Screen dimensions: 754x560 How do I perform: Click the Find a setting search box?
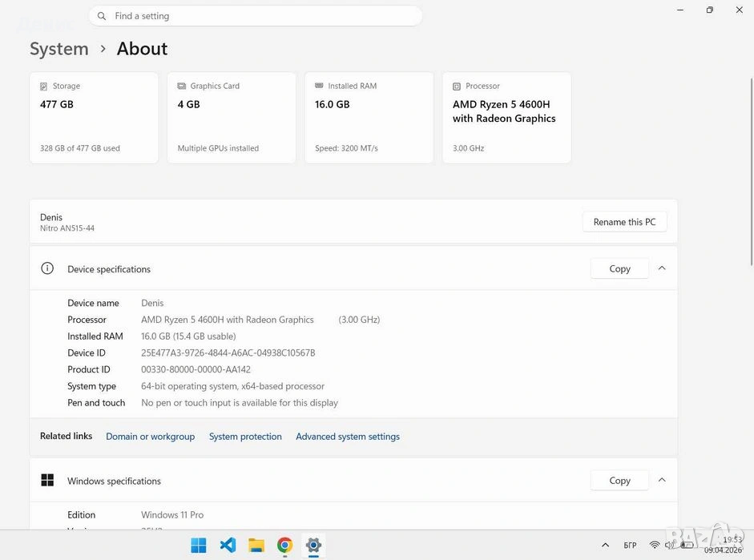pos(256,16)
